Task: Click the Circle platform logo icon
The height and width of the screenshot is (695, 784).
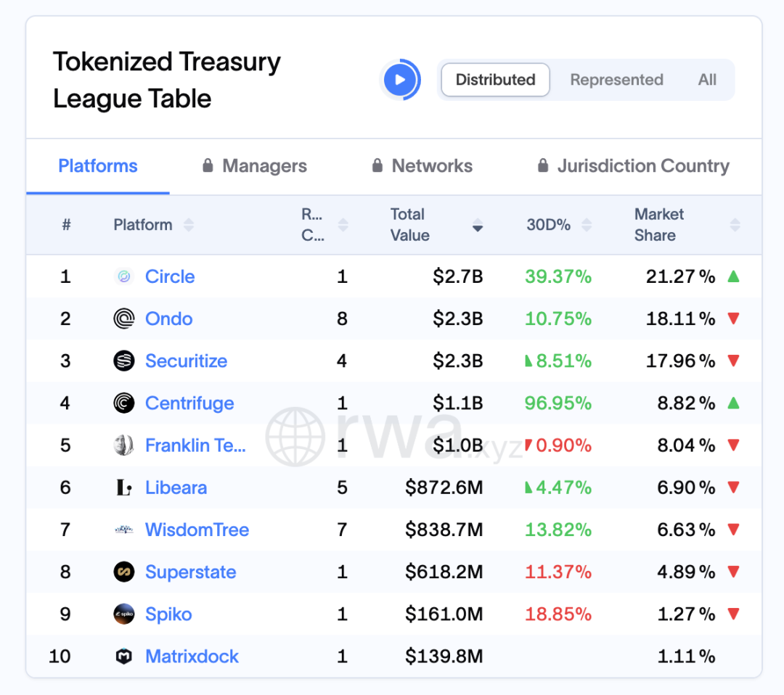Action: point(124,276)
